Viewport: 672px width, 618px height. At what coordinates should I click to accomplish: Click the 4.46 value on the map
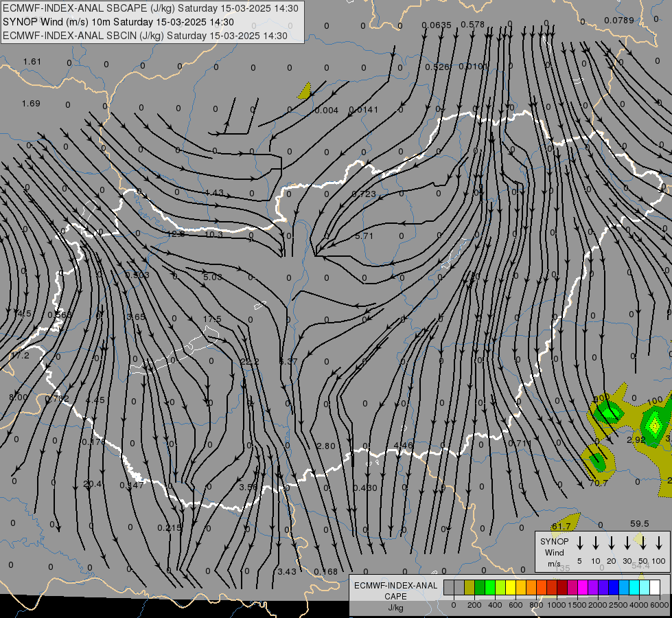pyautogui.click(x=404, y=445)
